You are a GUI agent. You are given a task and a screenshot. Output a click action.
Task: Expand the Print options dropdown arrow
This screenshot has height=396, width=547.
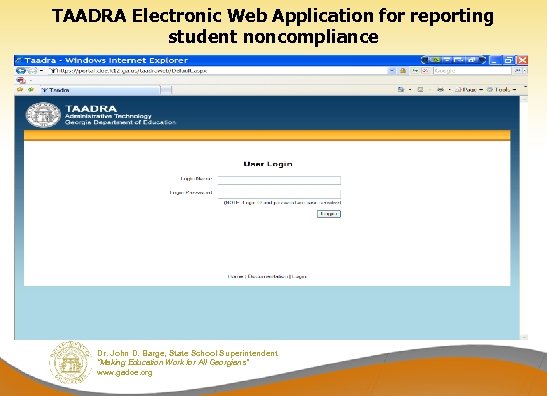(450, 90)
